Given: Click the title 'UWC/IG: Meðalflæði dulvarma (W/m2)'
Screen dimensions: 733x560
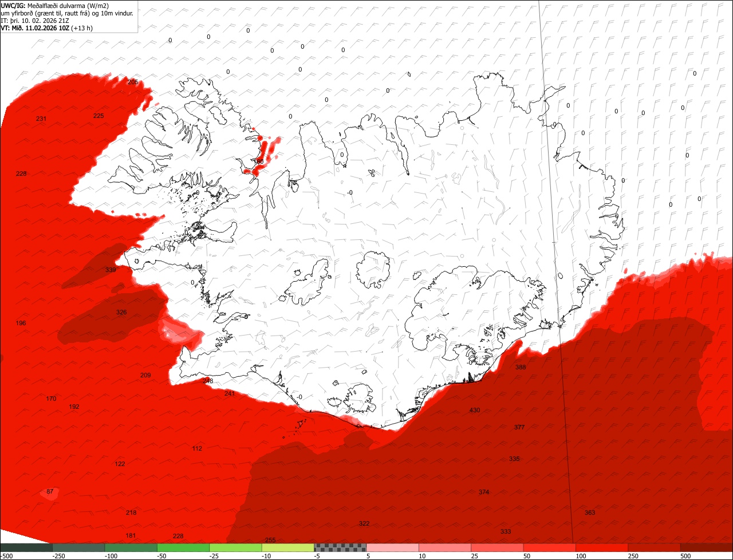Looking at the screenshot, I should coord(55,6).
